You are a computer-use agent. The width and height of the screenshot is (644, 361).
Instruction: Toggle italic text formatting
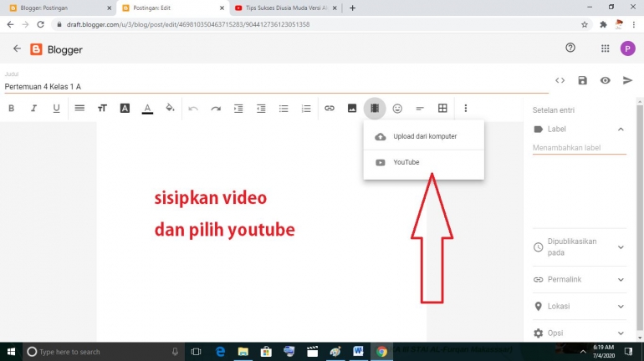click(34, 108)
